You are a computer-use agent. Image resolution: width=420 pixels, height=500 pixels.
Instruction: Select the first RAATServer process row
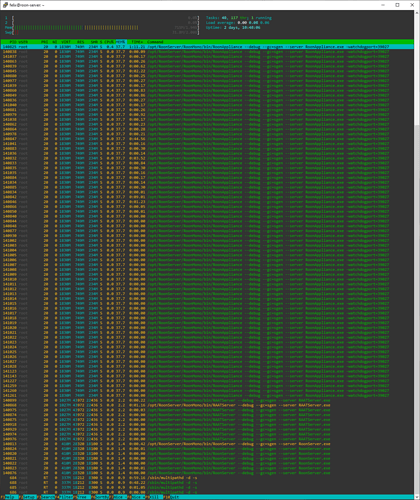167,400
